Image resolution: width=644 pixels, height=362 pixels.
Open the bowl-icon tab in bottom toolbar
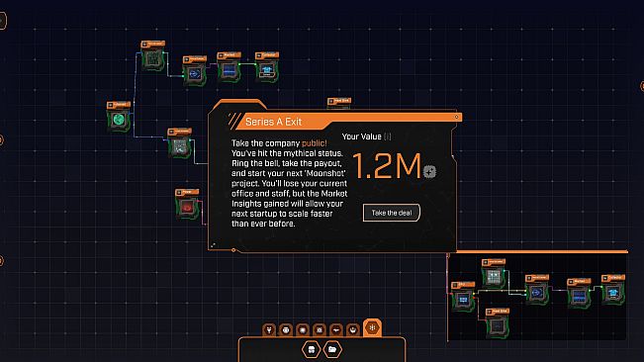[353, 329]
